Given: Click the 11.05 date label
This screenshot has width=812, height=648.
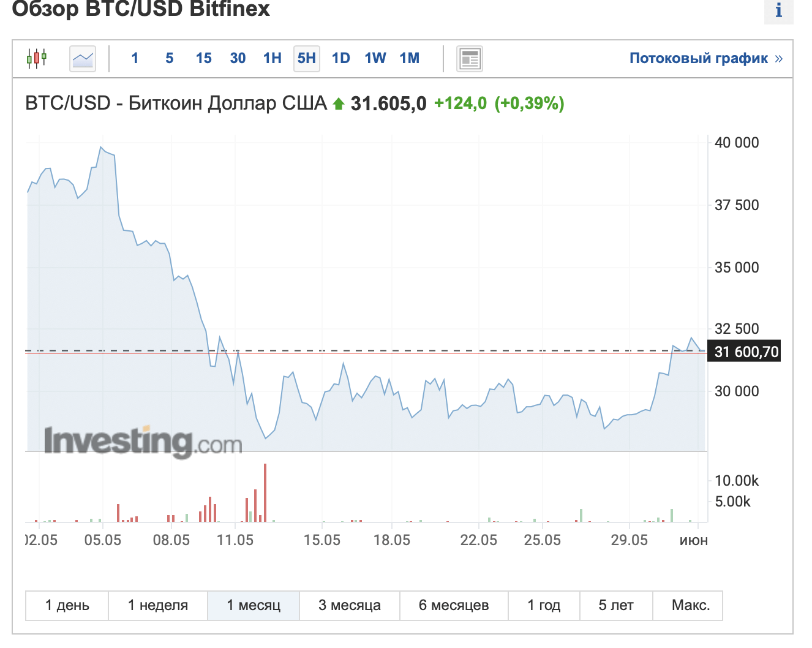Looking at the screenshot, I should coord(235,540).
